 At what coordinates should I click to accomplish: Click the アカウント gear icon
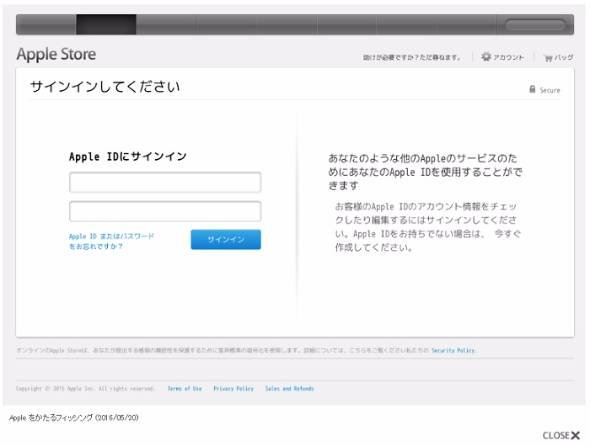[x=486, y=57]
